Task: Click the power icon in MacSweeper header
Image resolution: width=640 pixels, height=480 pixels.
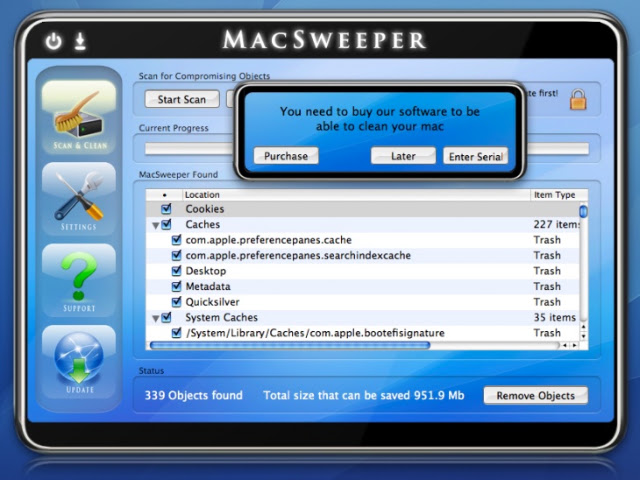Action: [53, 41]
